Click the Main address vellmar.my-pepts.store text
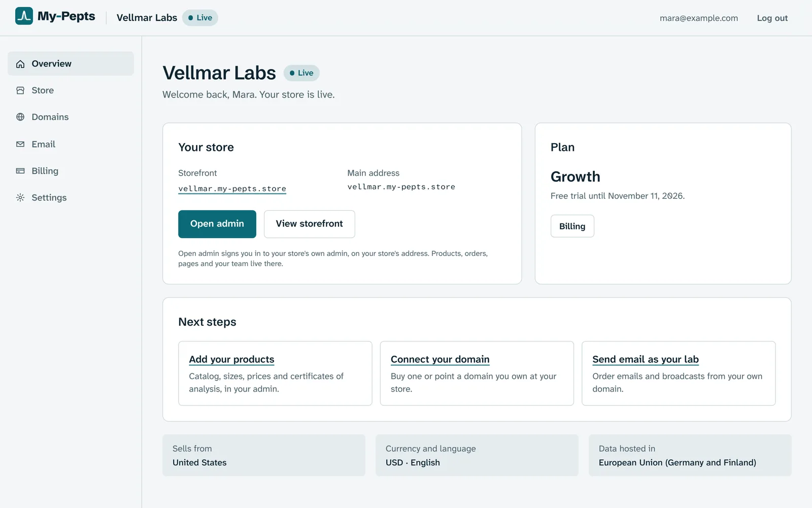This screenshot has height=508, width=812. (401, 187)
